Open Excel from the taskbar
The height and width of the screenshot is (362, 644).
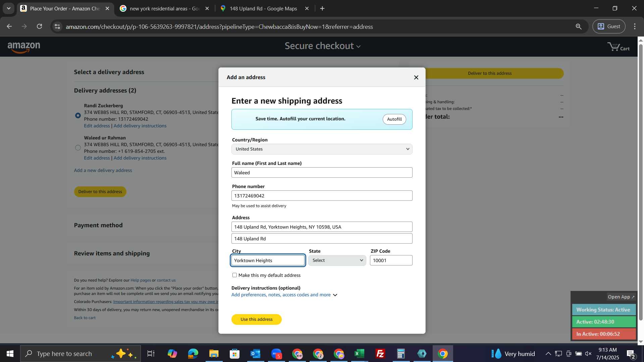click(360, 354)
